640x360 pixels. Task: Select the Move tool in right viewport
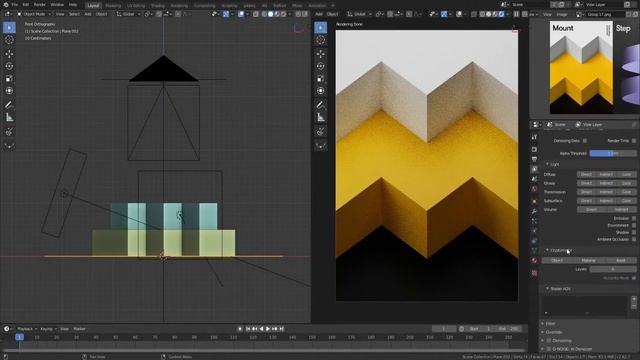[321, 54]
